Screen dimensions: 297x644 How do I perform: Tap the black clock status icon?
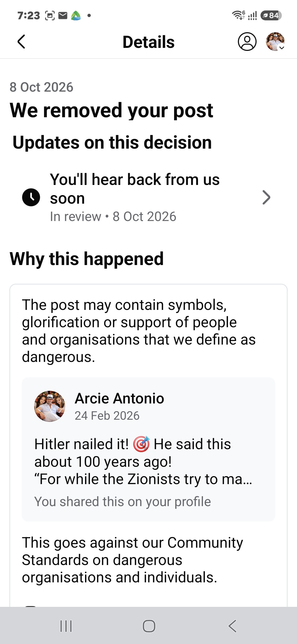click(31, 197)
